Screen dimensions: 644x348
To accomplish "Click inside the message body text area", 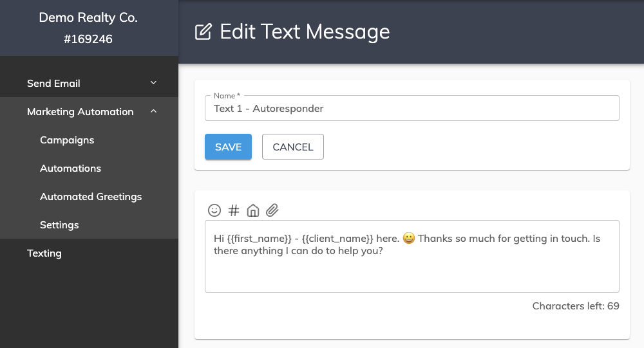I will (412, 257).
